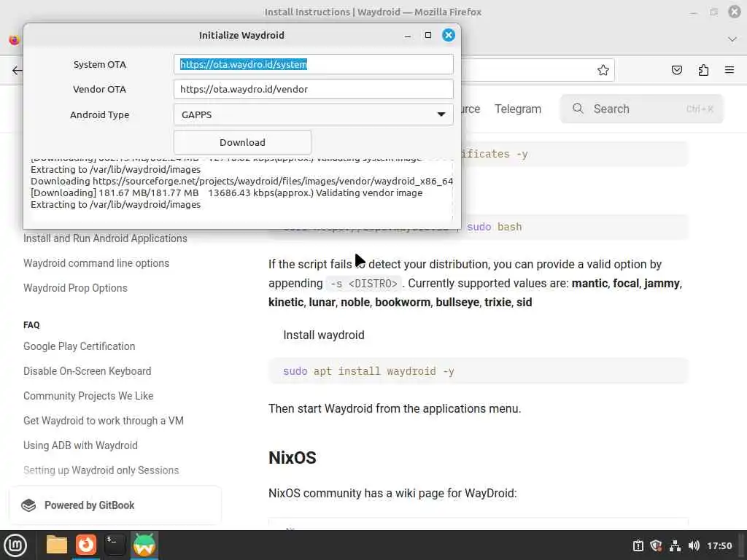Close the Initialize Waydroid dialog

(x=449, y=35)
